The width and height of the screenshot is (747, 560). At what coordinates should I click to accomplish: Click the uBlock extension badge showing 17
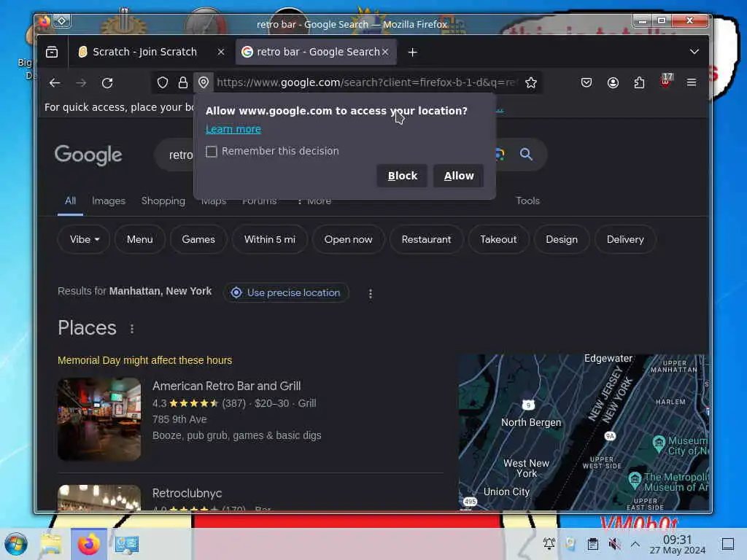(666, 81)
